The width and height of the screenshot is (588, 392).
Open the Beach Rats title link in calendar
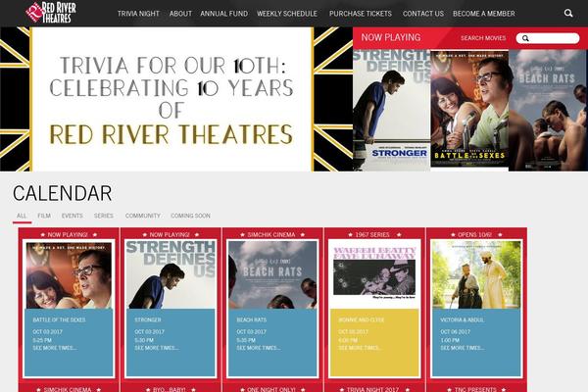pos(251,320)
